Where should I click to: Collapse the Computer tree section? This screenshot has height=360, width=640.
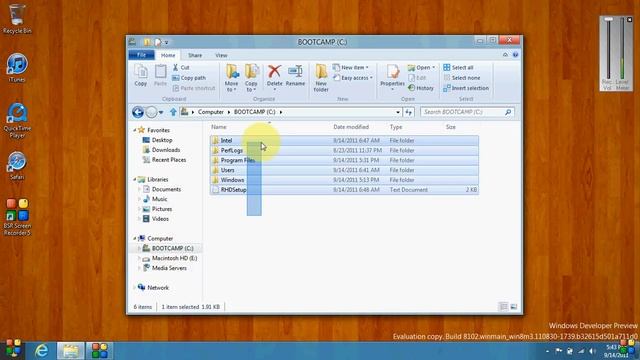pos(135,238)
